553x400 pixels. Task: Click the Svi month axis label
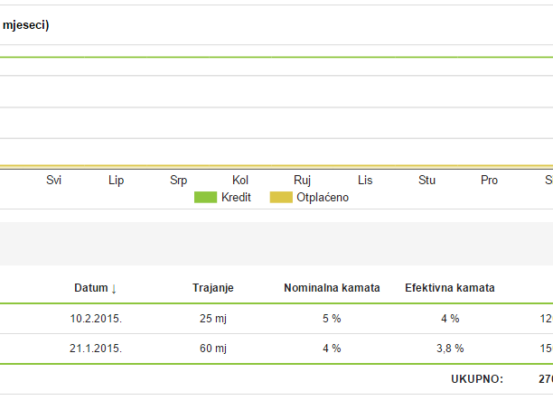pyautogui.click(x=54, y=180)
